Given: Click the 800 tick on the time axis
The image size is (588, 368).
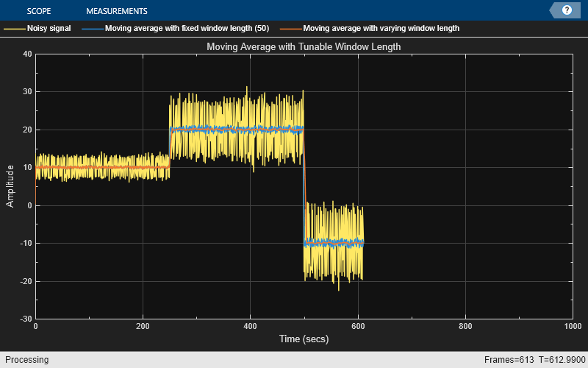Looking at the screenshot, I should 465,326.
